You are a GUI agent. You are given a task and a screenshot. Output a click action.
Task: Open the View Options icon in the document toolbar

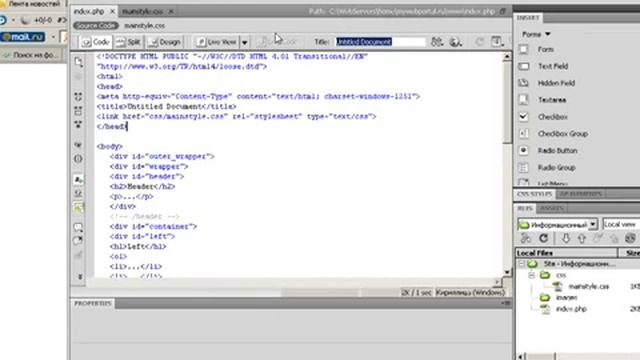click(497, 42)
